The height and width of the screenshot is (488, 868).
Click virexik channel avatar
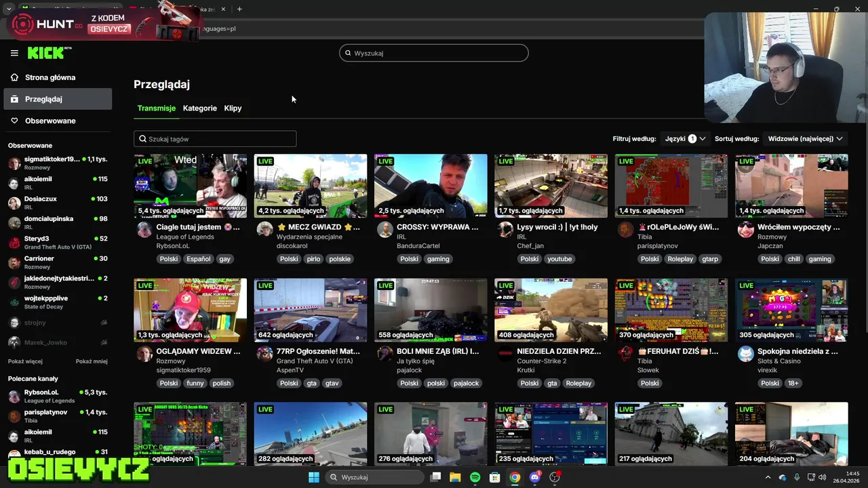(746, 354)
